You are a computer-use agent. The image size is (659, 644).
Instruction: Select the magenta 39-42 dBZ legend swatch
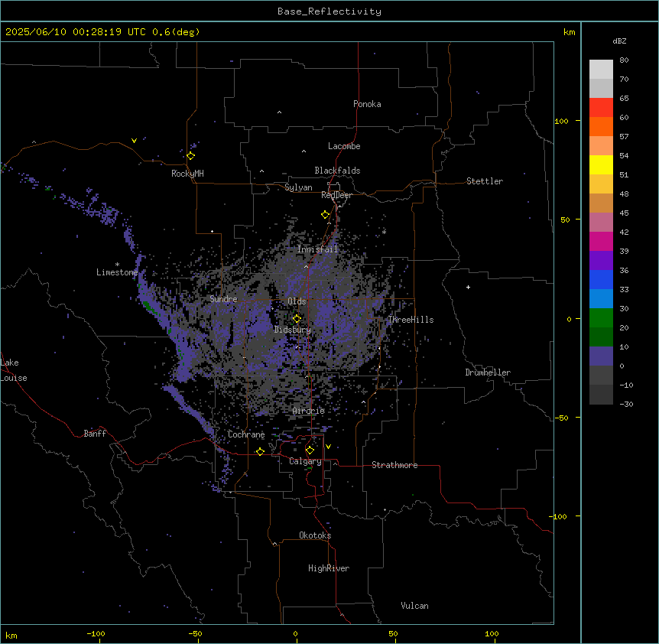click(601, 241)
